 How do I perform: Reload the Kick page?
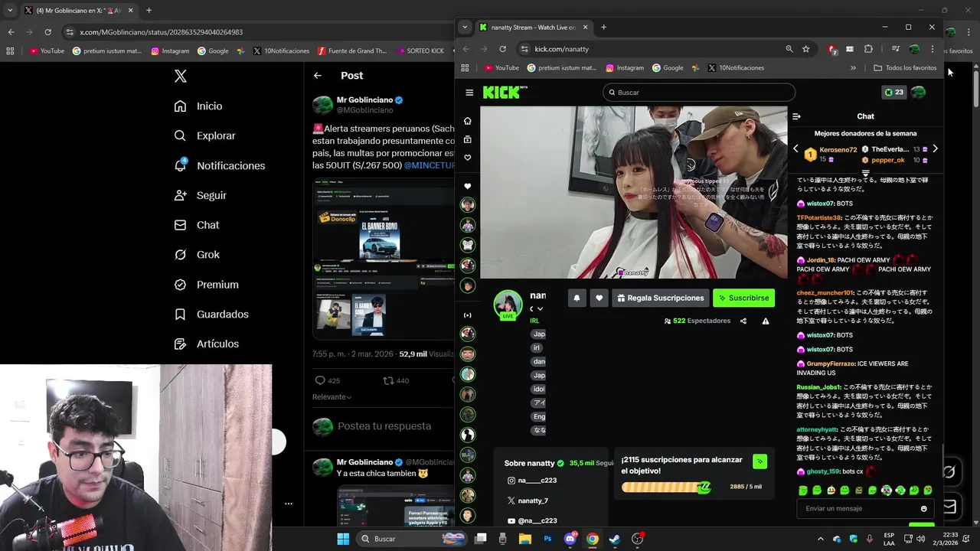click(503, 49)
